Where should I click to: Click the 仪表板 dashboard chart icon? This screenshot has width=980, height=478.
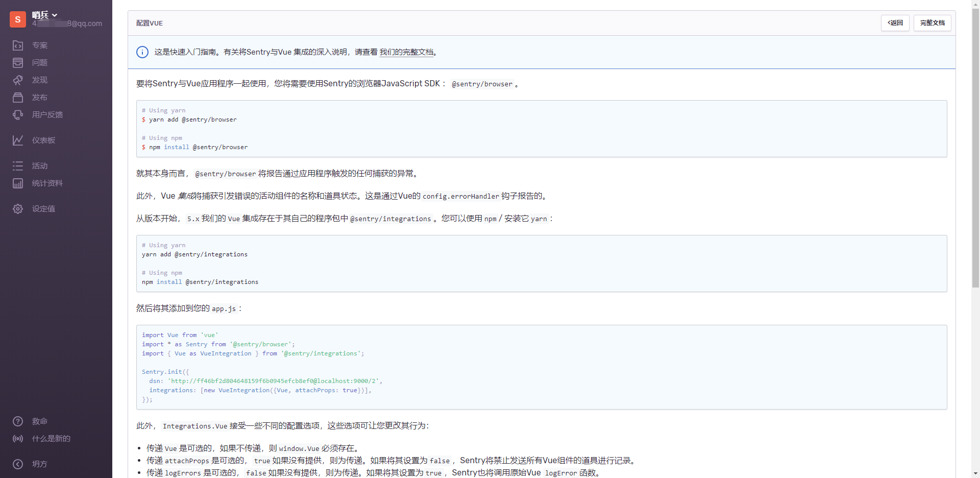tap(18, 140)
